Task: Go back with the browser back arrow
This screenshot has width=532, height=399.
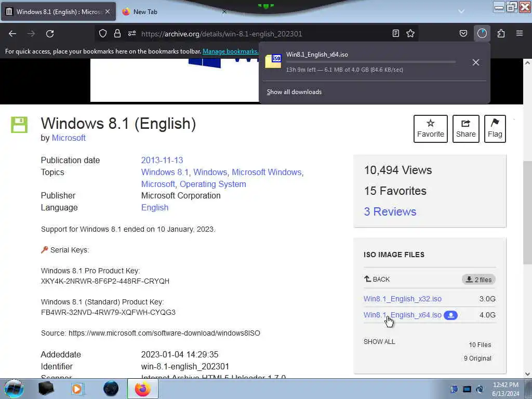Action: pos(12,34)
